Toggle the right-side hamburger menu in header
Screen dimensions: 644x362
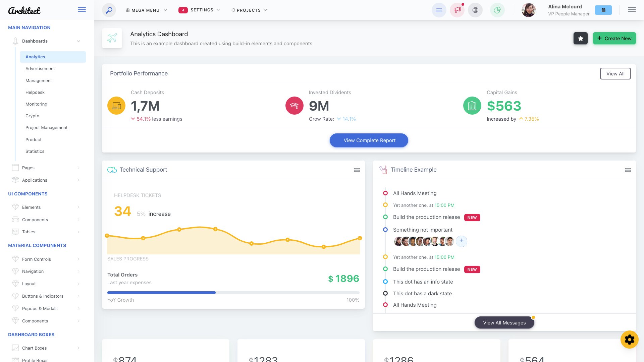632,10
